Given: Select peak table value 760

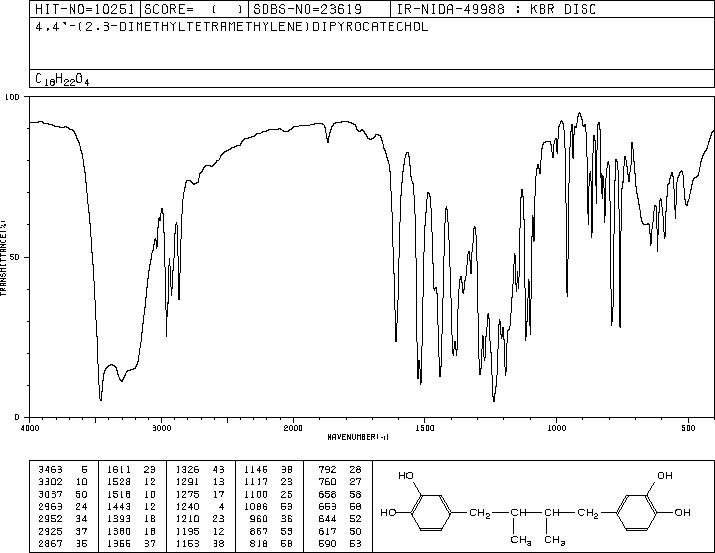Looking at the screenshot, I should tap(327, 482).
